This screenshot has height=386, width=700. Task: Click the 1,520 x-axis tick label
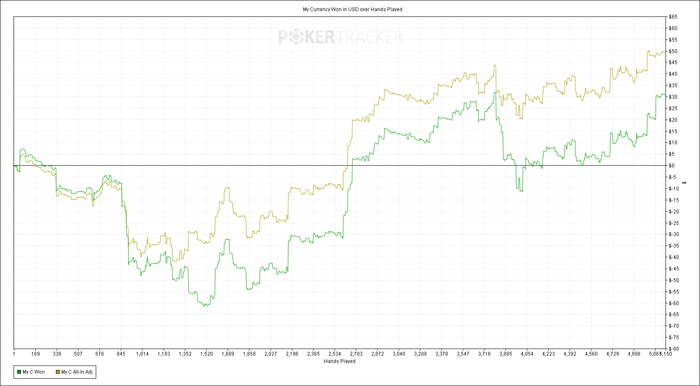206,355
